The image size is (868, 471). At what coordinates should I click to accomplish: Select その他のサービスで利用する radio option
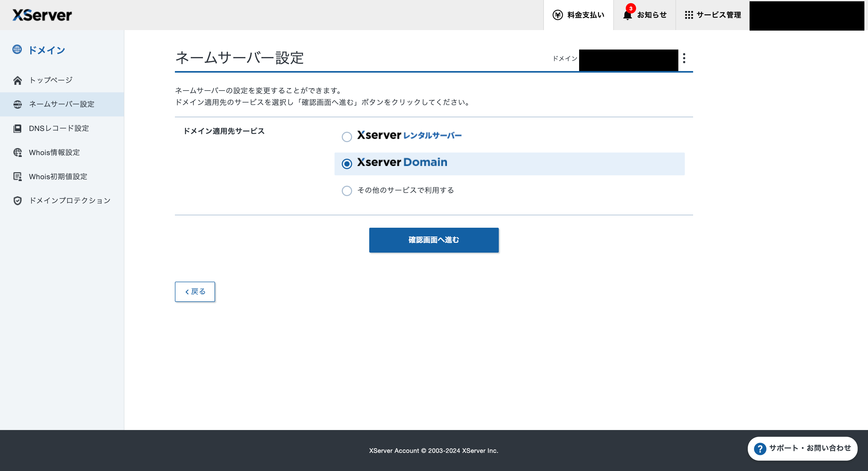pos(347,191)
